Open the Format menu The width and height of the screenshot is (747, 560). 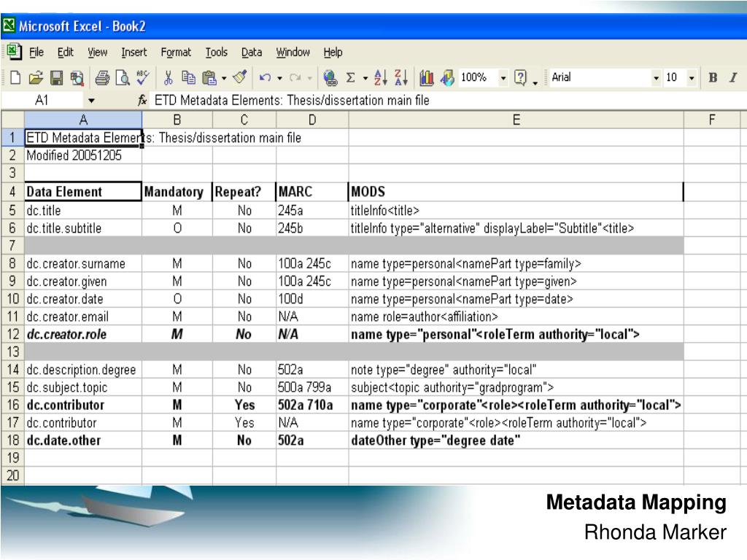tap(176, 52)
